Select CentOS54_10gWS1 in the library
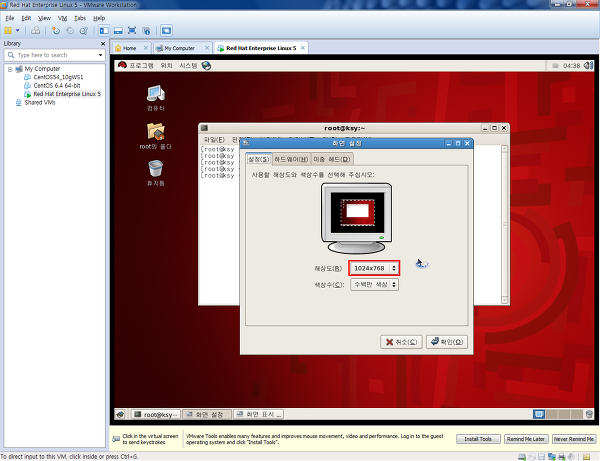The height and width of the screenshot is (461, 600). click(58, 77)
